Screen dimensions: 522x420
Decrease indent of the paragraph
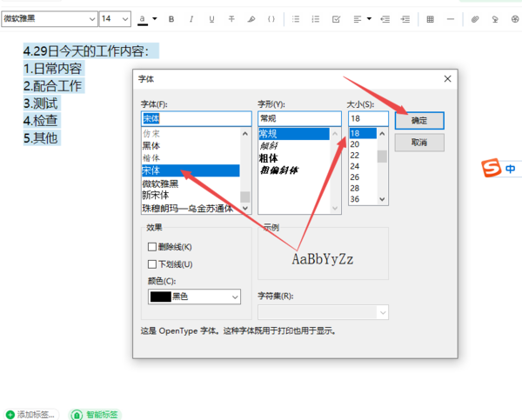(385, 19)
